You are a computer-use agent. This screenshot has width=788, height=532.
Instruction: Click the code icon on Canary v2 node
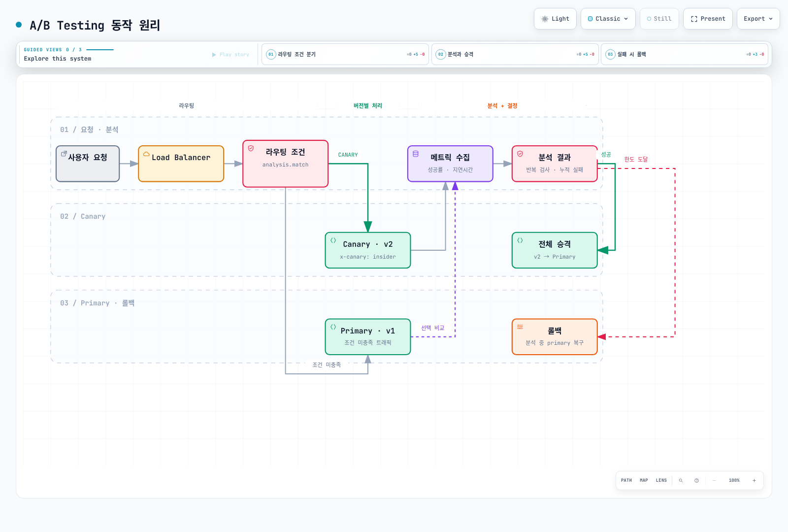pos(333,240)
